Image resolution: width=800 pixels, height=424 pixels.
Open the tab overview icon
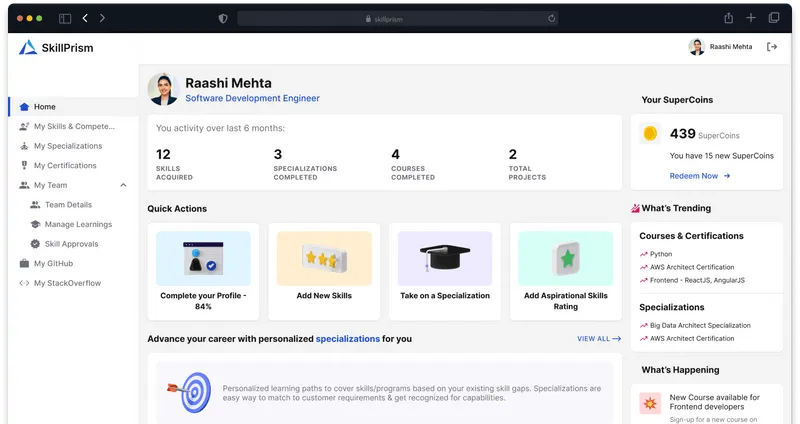point(773,18)
